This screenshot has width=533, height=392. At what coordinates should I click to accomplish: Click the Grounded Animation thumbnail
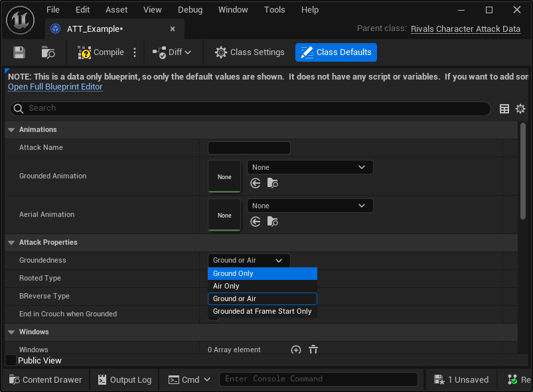point(224,176)
